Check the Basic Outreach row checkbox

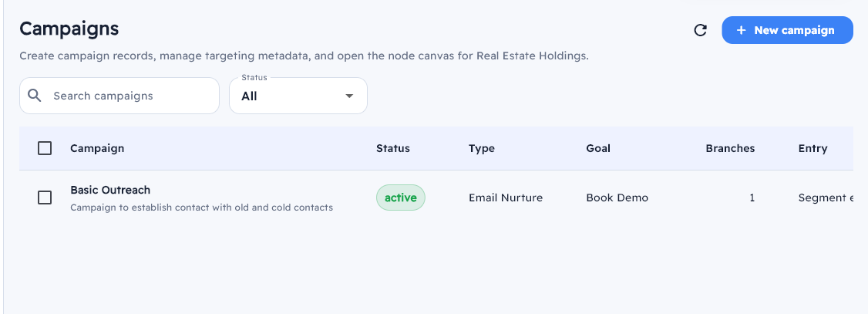tap(45, 198)
